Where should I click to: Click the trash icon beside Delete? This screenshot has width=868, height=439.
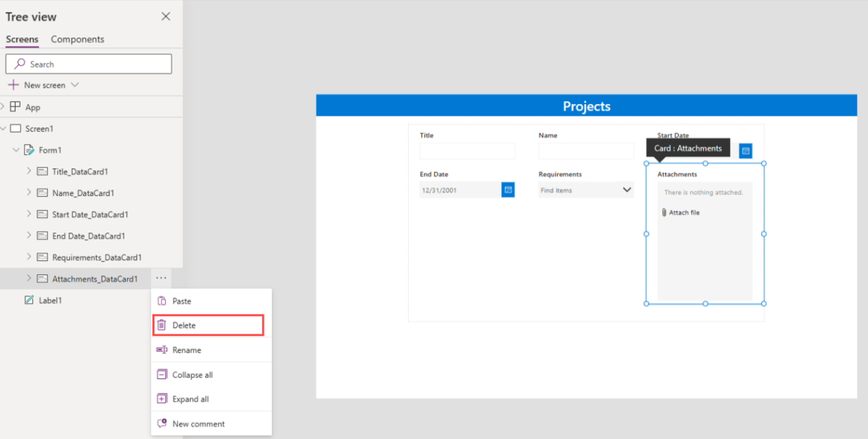(163, 324)
